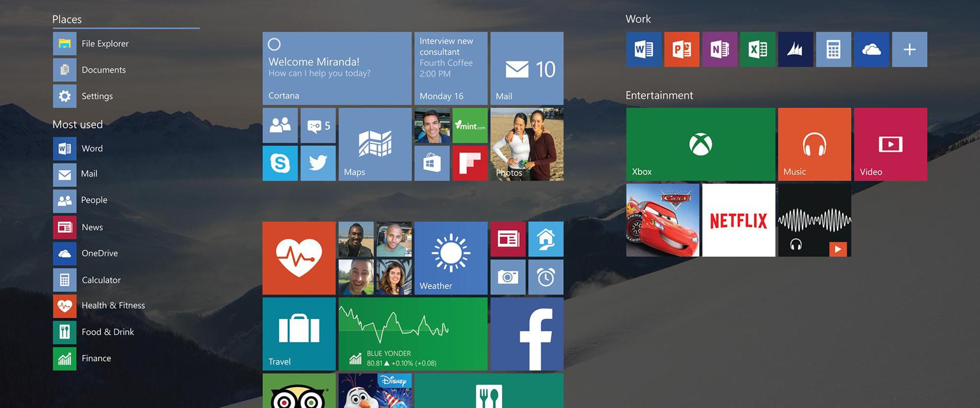
Task: Launch the Skype tile
Action: [x=280, y=163]
